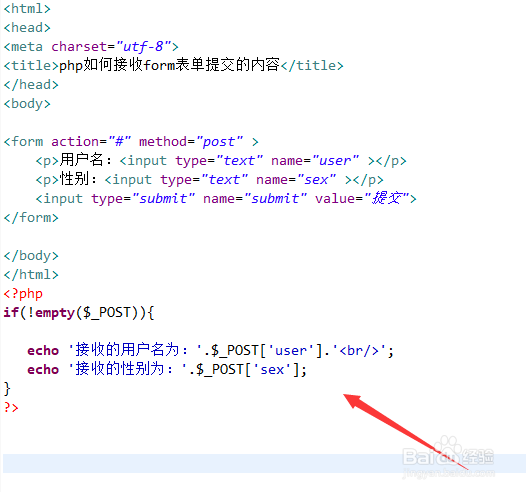Click $_POST['user'] in the echo line

(267, 350)
